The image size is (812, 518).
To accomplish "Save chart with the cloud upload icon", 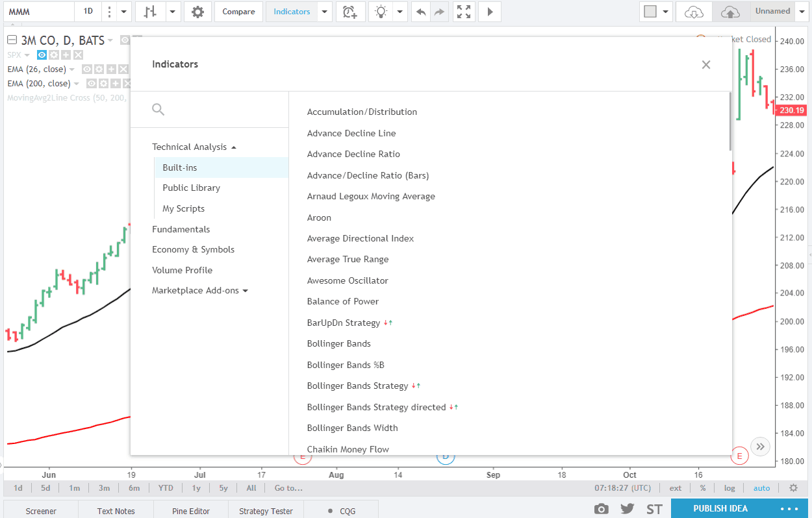I will coord(731,12).
